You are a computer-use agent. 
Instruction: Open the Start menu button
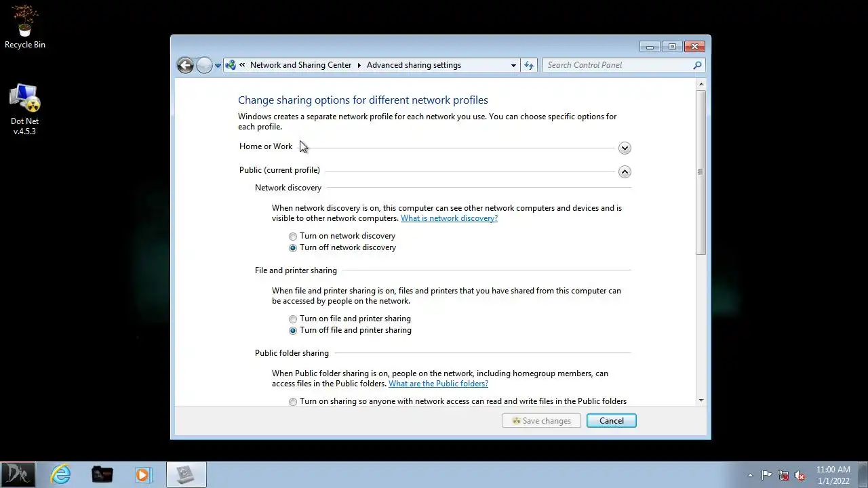click(18, 474)
